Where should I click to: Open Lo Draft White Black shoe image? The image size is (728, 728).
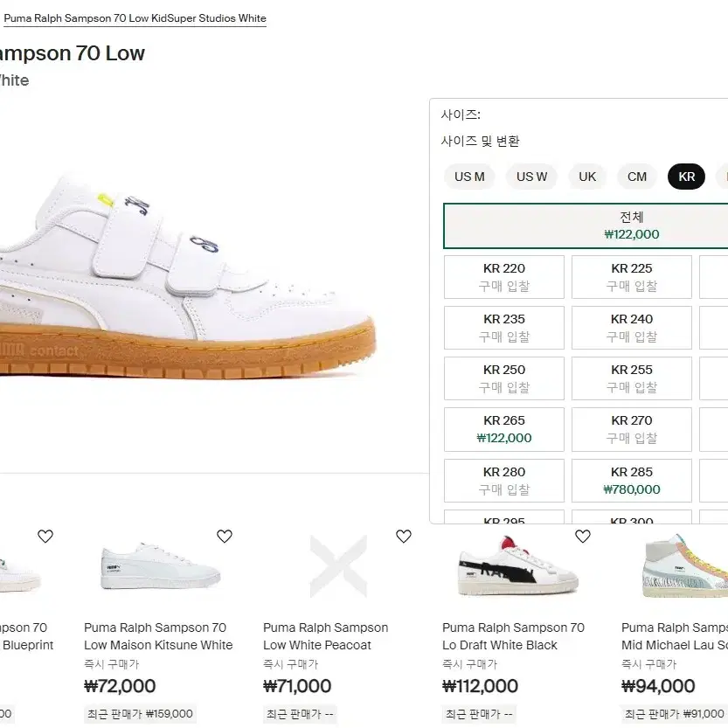point(517,565)
